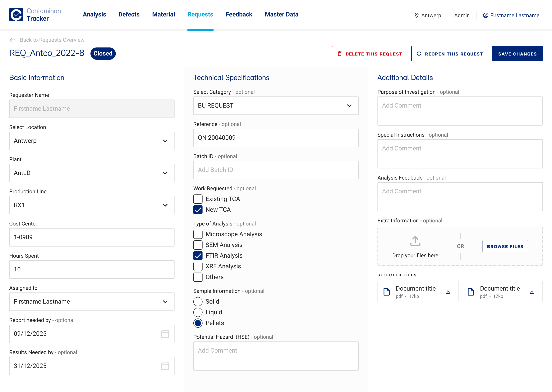Click the Contaminant Tracker logo icon
The image size is (552, 392).
16,15
